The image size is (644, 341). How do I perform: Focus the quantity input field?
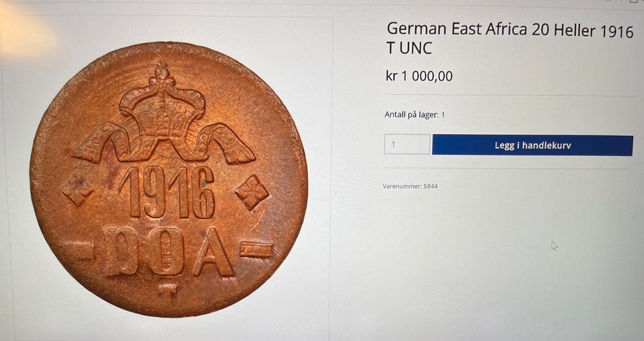coord(407,144)
